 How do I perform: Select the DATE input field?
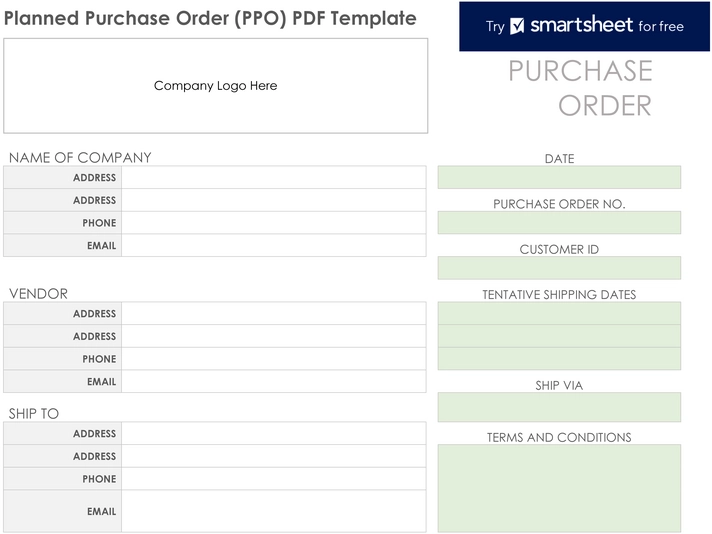tap(559, 177)
